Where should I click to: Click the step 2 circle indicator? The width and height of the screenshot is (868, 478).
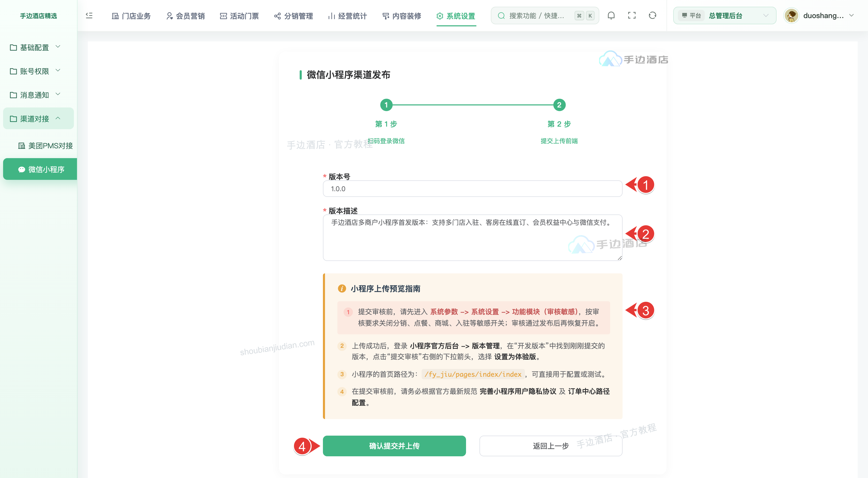pyautogui.click(x=559, y=105)
